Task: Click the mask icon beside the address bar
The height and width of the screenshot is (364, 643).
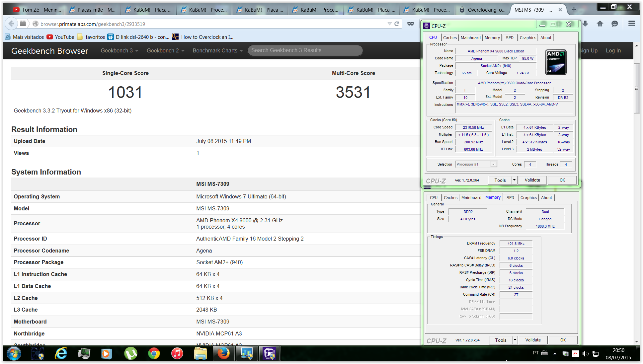Action: tap(411, 24)
